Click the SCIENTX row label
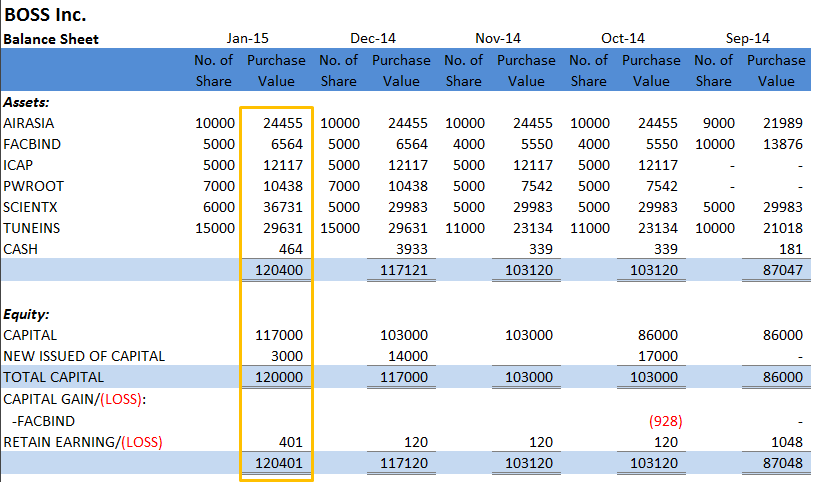Viewport: 816px width, 482px height. (30, 207)
